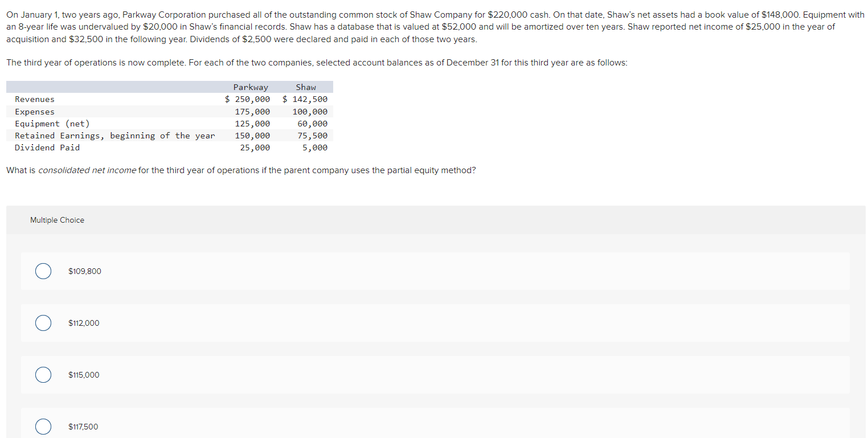Select the $112,000 radio button
This screenshot has width=868, height=438.
43,323
